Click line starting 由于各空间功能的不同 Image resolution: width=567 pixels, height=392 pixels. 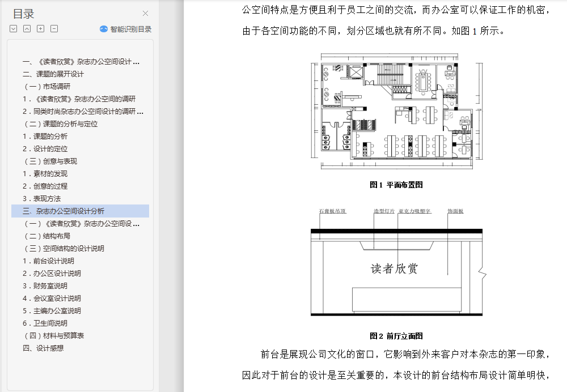pos(373,31)
